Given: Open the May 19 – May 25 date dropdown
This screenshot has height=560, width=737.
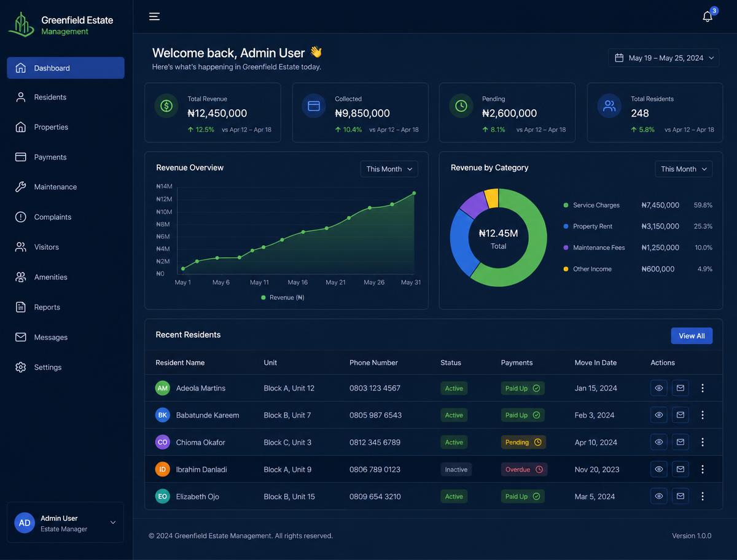Looking at the screenshot, I should click(x=663, y=58).
